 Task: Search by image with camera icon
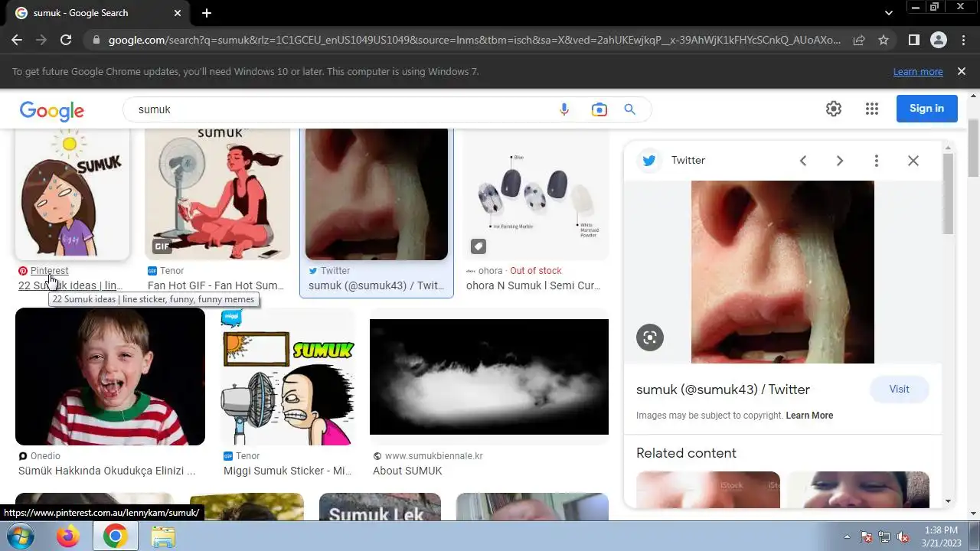(599, 109)
